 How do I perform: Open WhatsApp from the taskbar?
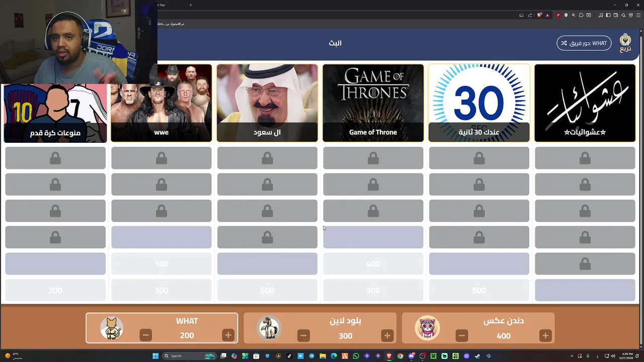[x=356, y=356]
